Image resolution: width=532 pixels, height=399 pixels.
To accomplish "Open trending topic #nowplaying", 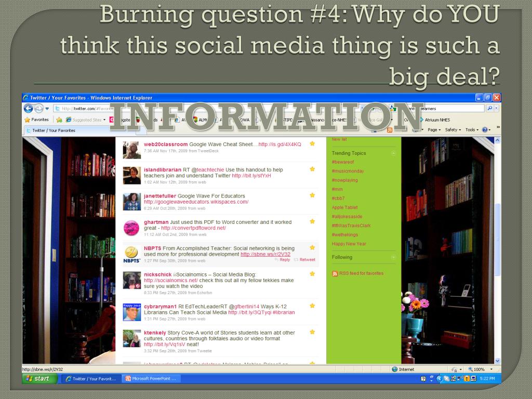I will pyautogui.click(x=345, y=180).
